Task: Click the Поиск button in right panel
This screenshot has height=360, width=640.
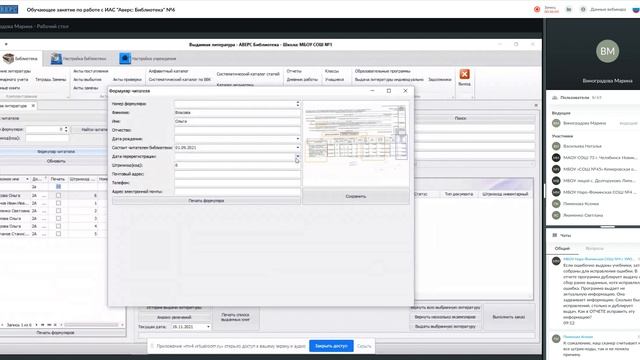Action: click(x=460, y=118)
